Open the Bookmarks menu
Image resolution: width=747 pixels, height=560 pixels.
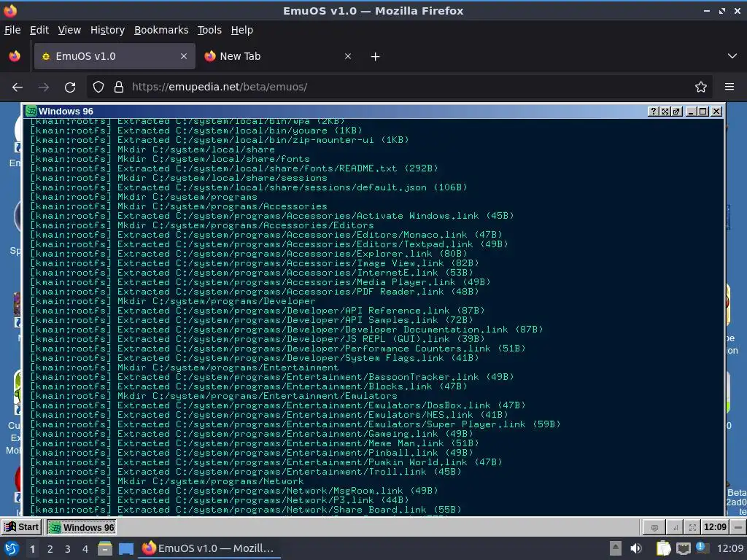pos(161,30)
